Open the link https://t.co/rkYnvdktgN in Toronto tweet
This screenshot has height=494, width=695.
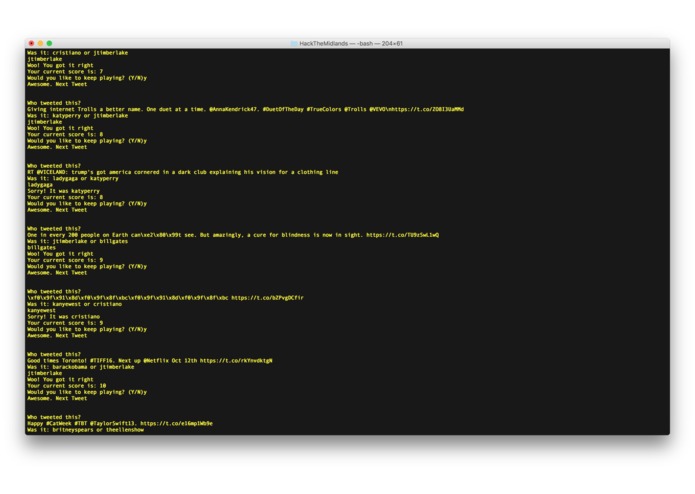pos(236,361)
